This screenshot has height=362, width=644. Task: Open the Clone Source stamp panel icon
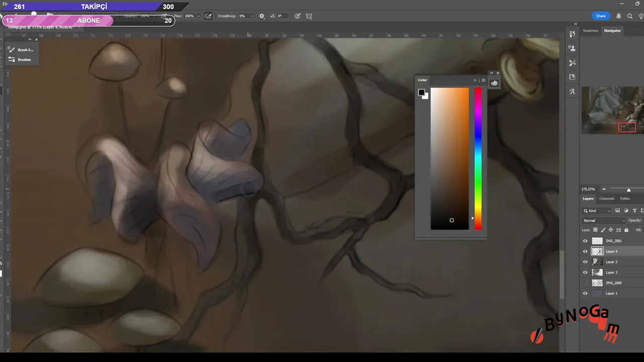[572, 49]
